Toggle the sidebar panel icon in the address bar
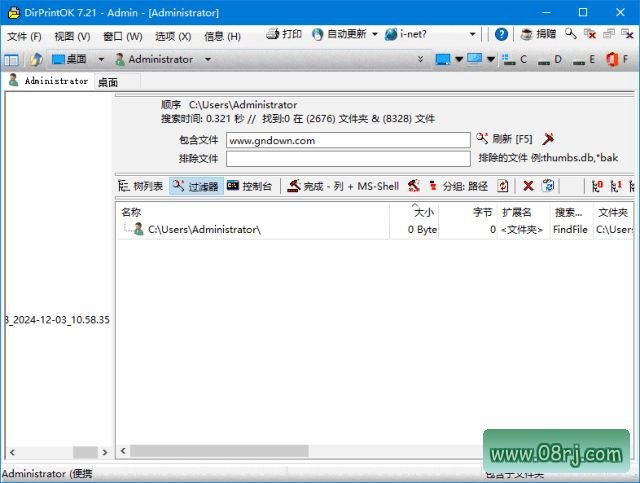The width and height of the screenshot is (640, 483). [x=11, y=60]
